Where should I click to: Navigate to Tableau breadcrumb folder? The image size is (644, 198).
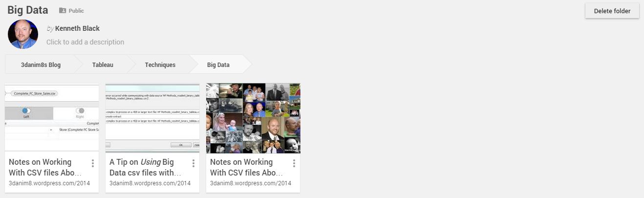point(103,65)
